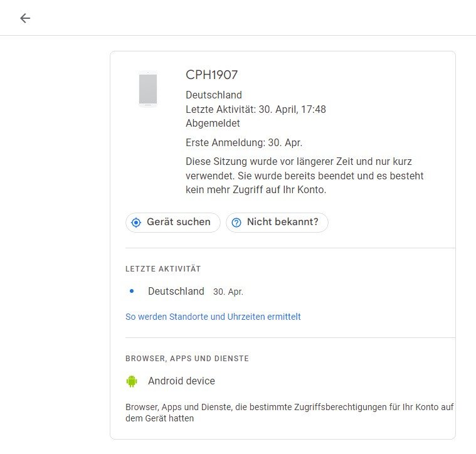Viewport: 476px width, 454px height.
Task: Select the Android device entry
Action: click(181, 381)
